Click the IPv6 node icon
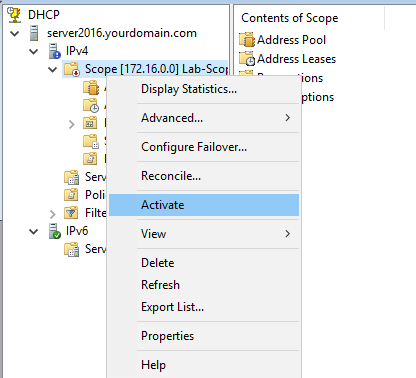 tap(55, 231)
